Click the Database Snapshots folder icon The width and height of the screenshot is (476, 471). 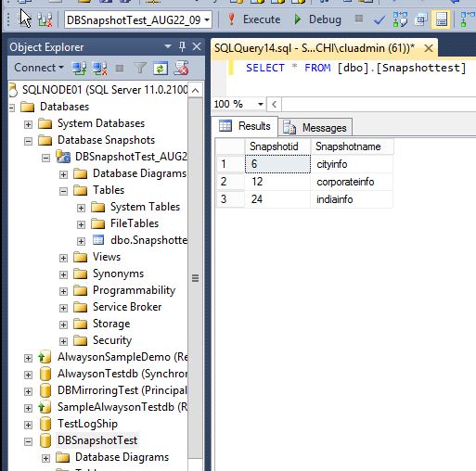tap(45, 141)
